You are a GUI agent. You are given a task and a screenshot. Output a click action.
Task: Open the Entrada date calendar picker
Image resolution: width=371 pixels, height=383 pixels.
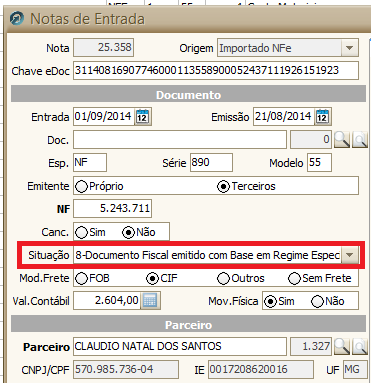[x=143, y=117]
